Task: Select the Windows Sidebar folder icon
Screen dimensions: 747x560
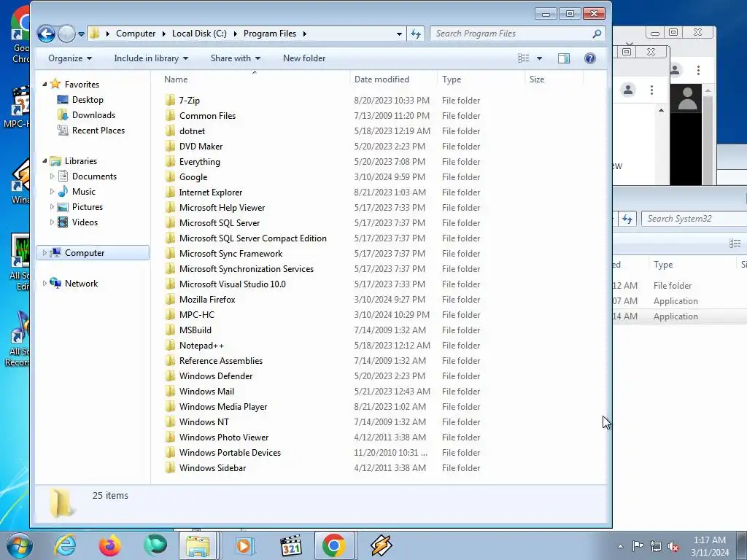Action: pos(170,468)
